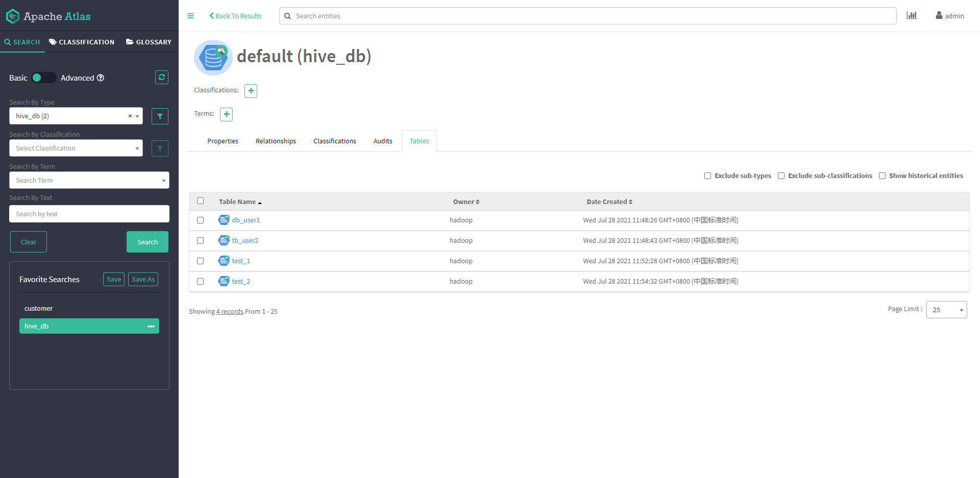Open the tb_user2 table link
Screen dimensions: 980x478
tap(245, 240)
